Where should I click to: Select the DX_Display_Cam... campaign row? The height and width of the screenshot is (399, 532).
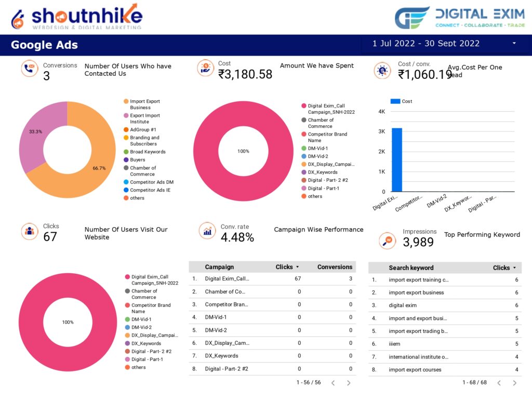point(272,343)
